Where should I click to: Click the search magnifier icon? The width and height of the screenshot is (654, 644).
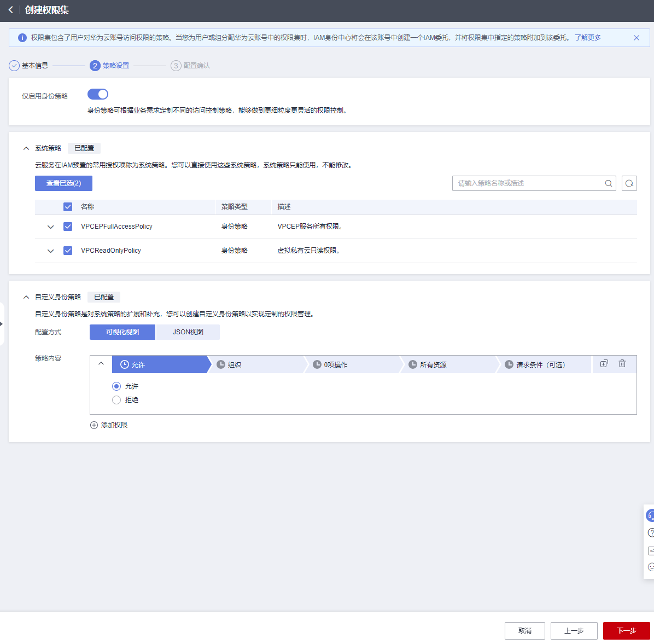[x=608, y=183]
